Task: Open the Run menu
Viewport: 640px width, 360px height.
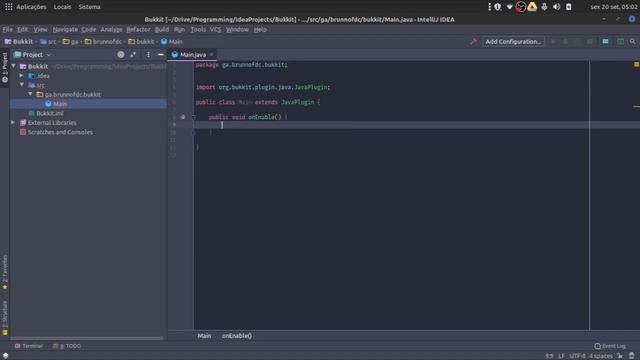Action: (179, 29)
